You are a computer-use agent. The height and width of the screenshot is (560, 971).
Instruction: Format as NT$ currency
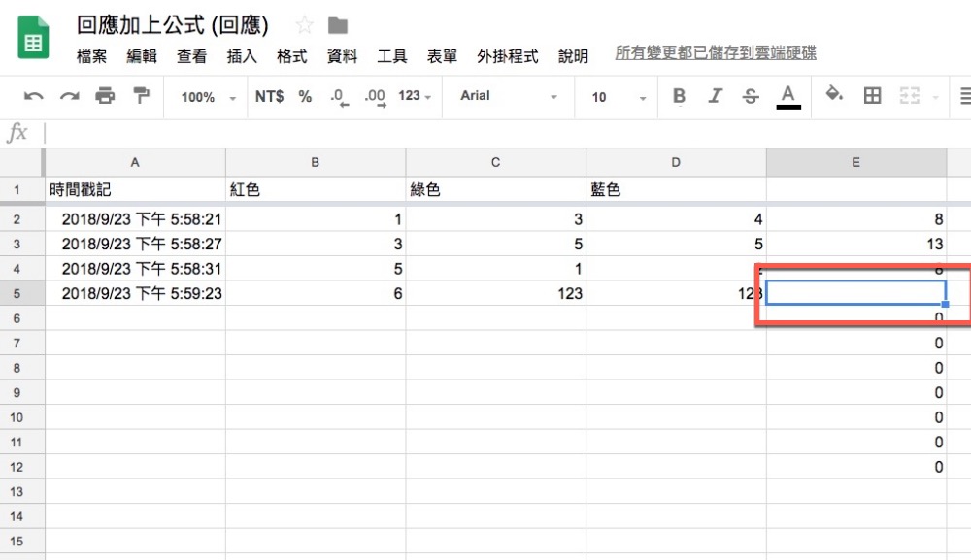coord(269,96)
